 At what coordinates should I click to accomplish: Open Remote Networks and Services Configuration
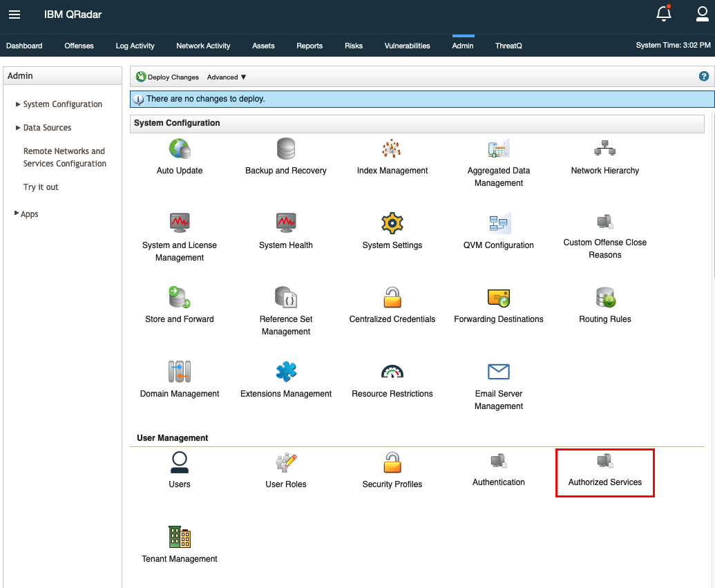pyautogui.click(x=65, y=158)
